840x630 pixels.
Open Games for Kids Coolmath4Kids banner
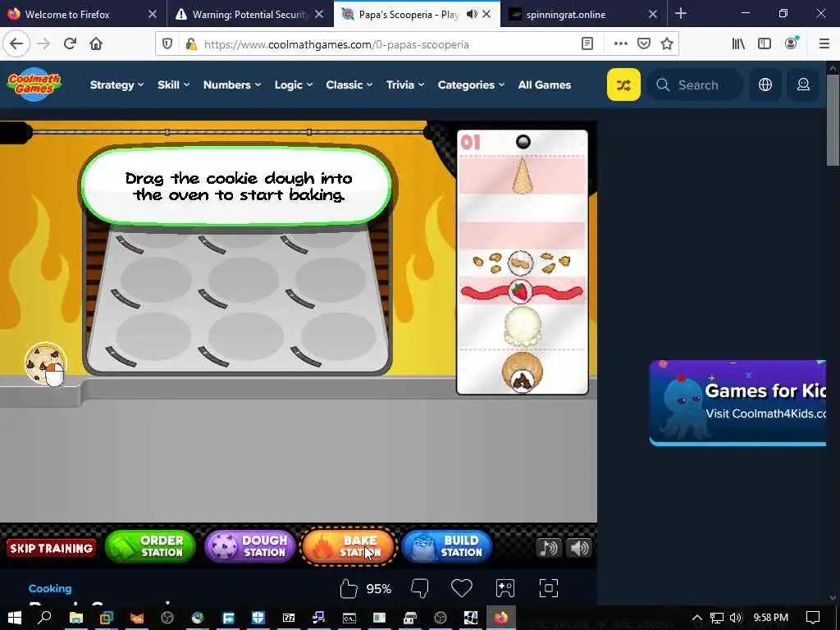click(x=737, y=403)
